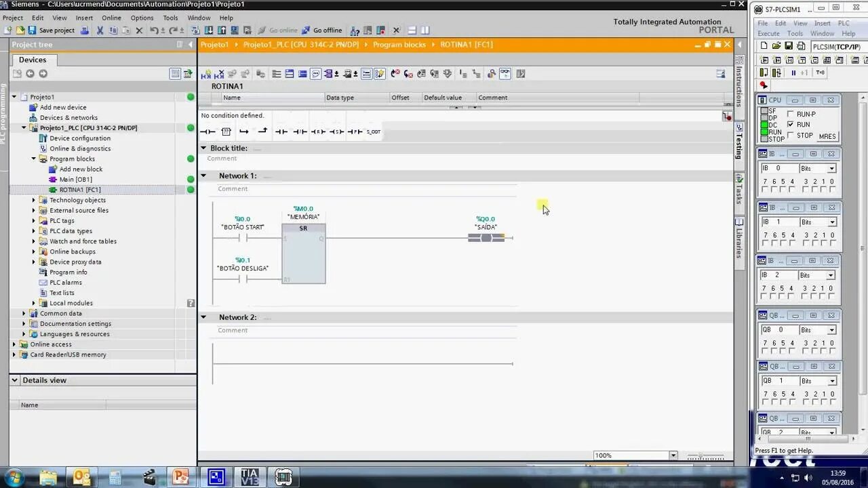Click Insert network icon in editor toolbar
The width and height of the screenshot is (868, 488).
tap(206, 74)
